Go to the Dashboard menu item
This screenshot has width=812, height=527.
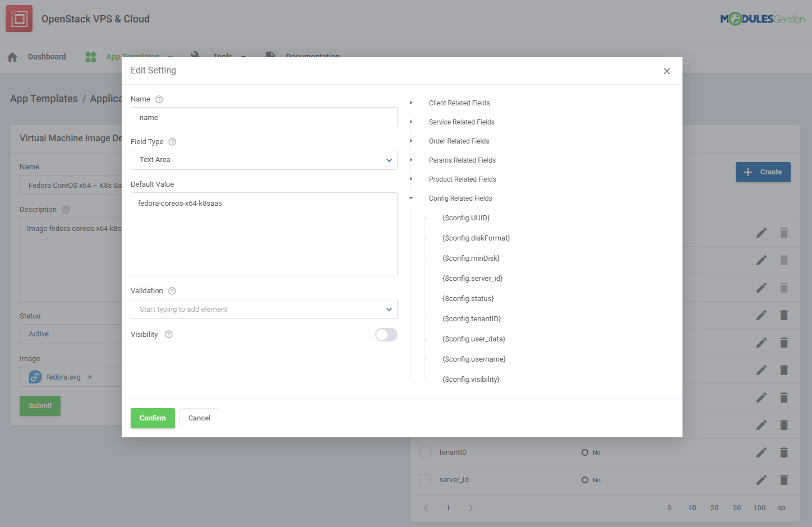(47, 57)
